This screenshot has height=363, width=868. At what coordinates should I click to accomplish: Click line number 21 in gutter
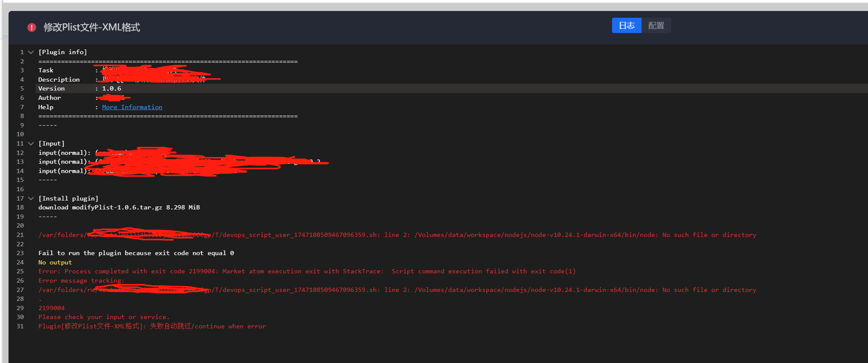(20, 235)
